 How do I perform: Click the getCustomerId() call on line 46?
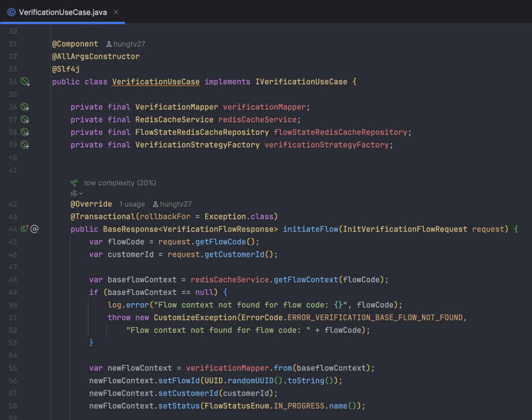(x=239, y=254)
